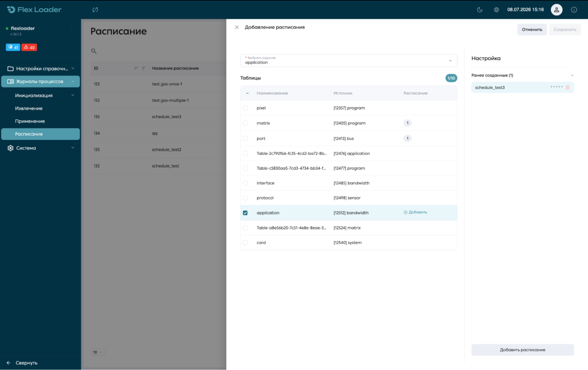This screenshot has width=588, height=370.
Task: Check the port row checkbox
Action: (245, 138)
